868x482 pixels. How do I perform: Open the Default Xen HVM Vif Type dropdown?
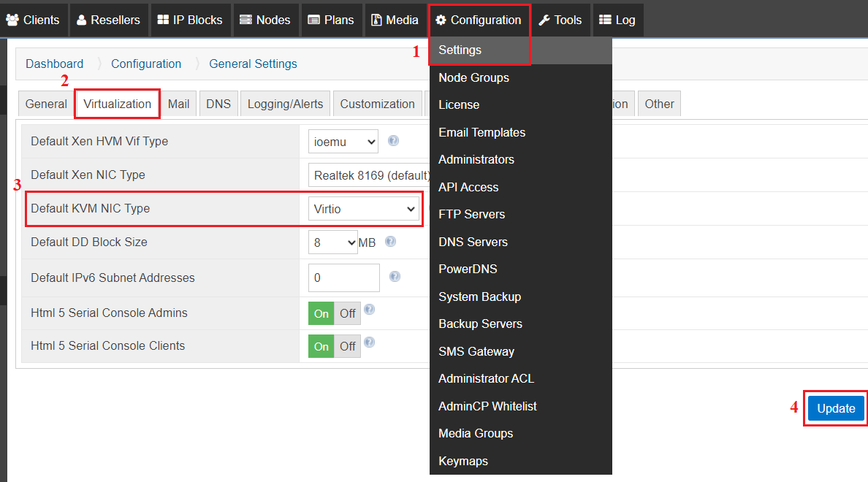coord(343,142)
